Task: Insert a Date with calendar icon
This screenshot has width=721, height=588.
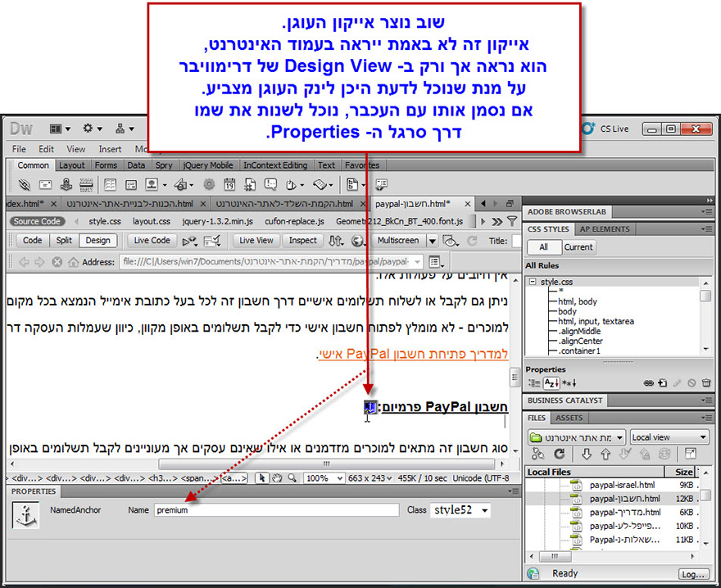Action: [x=229, y=185]
